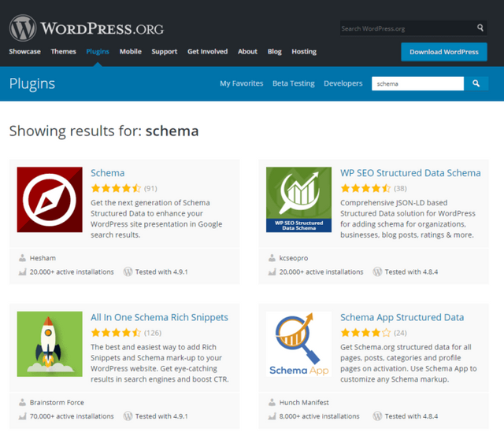Viewport: 504px width, 432px height.
Task: Click WordPress icon in Brainstorm Force card
Action: [x=128, y=416]
